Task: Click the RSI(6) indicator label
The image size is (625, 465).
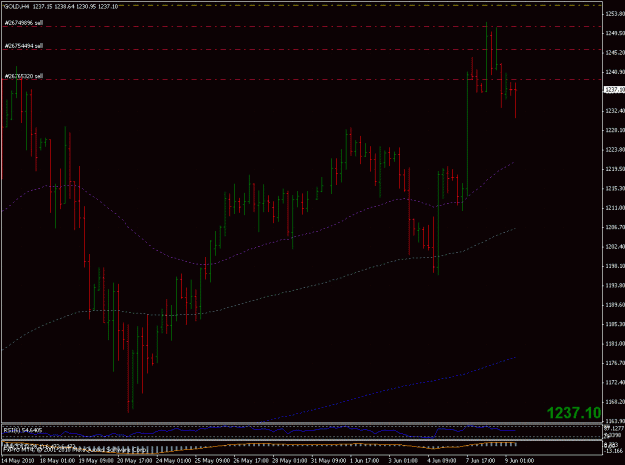Action: click(22, 430)
